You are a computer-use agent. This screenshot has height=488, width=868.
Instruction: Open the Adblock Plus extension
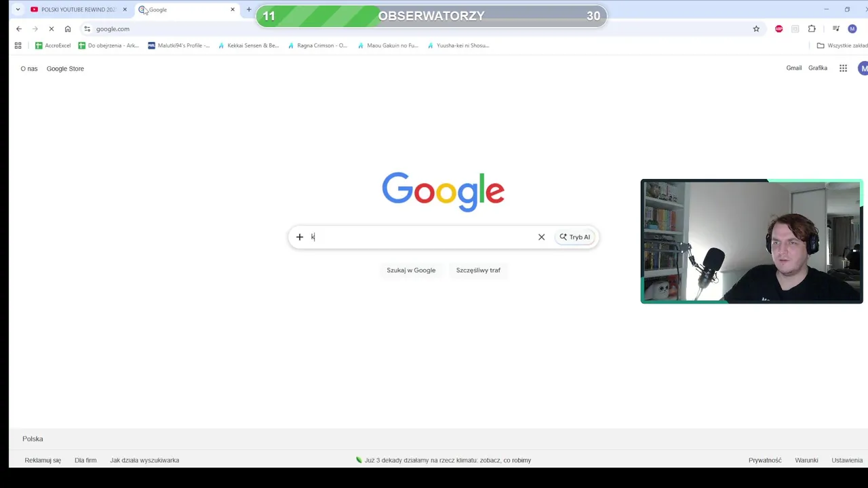[x=778, y=28]
